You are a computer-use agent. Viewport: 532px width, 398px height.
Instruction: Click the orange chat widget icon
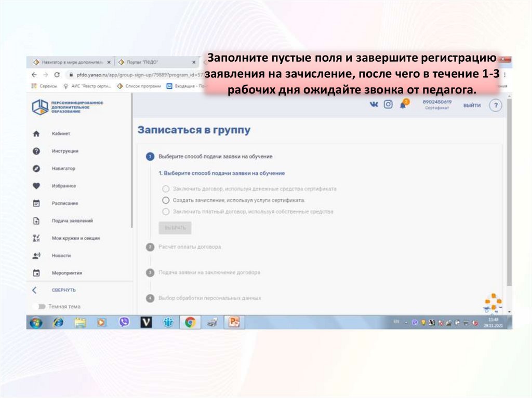(x=493, y=302)
